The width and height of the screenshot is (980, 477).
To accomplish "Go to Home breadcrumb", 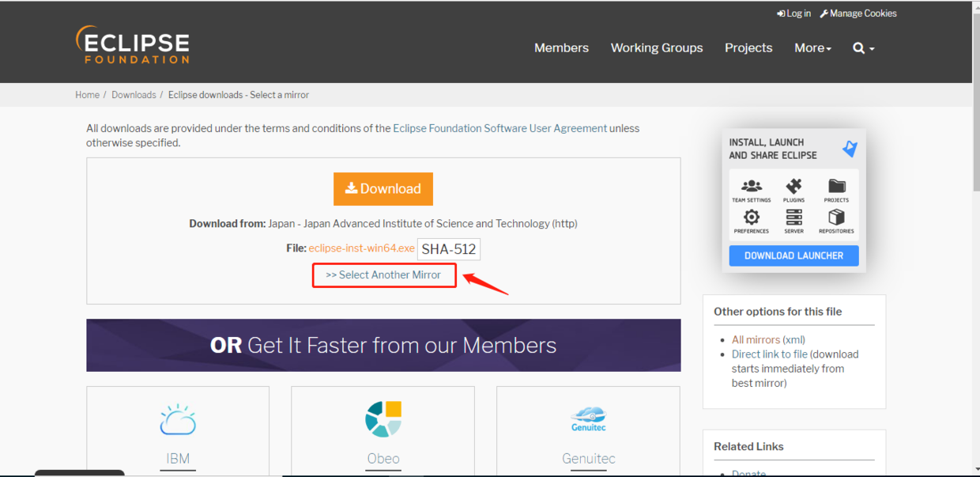I will pos(87,95).
